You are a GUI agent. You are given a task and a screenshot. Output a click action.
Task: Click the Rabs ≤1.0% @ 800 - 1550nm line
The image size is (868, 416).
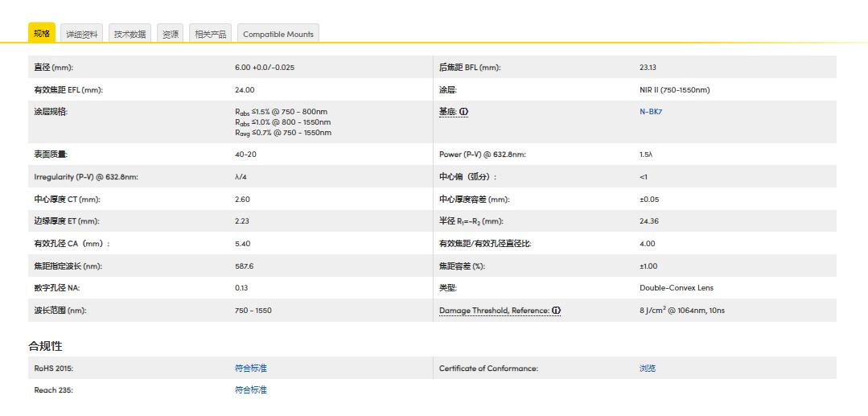tap(283, 122)
